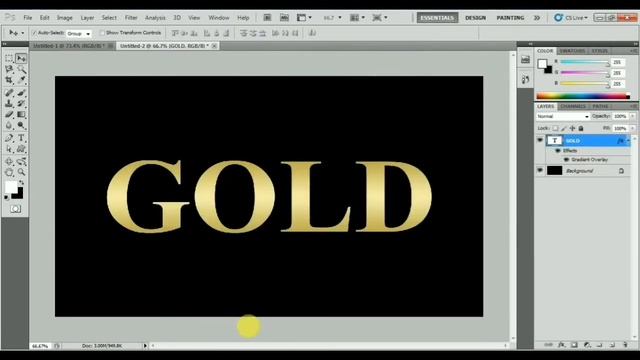Screen dimensions: 640x360
Task: Create a new layer
Action: point(612,345)
